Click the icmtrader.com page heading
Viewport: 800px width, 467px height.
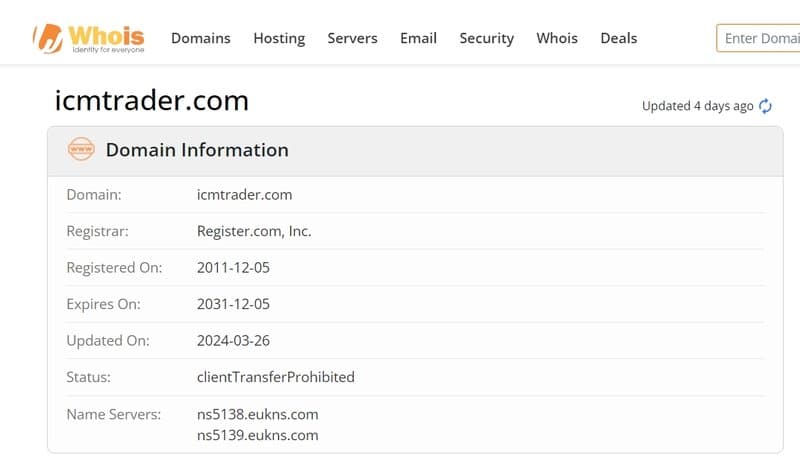(152, 101)
